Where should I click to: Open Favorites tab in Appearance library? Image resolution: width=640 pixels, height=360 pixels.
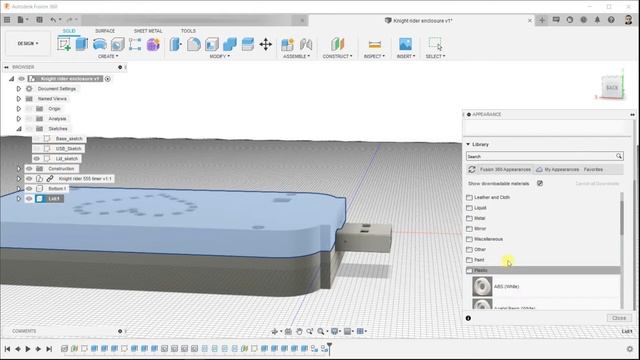593,169
